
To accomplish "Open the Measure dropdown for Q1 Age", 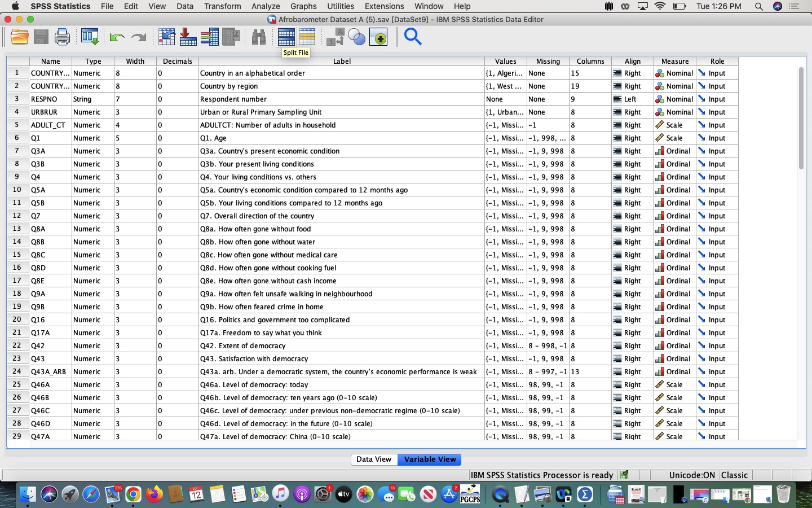I will tap(674, 138).
